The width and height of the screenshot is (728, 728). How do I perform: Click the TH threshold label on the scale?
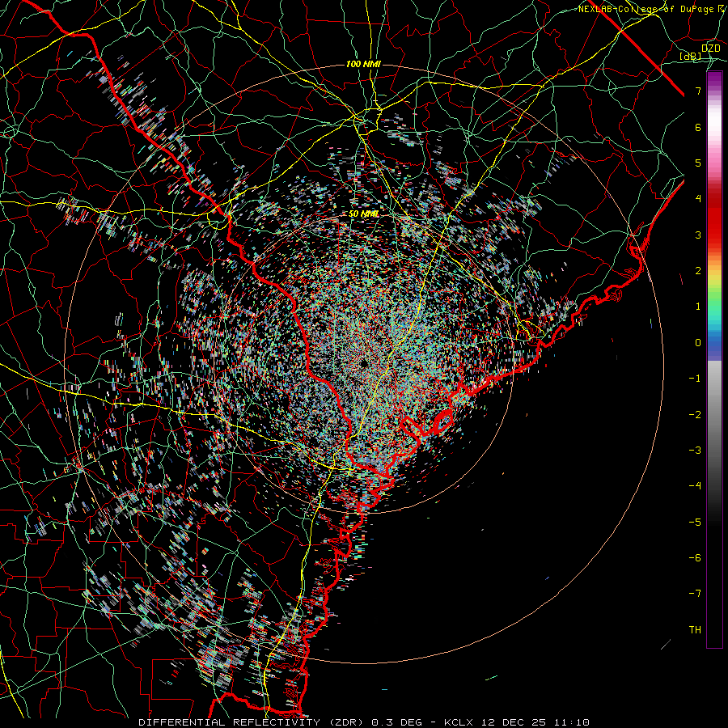pyautogui.click(x=695, y=630)
